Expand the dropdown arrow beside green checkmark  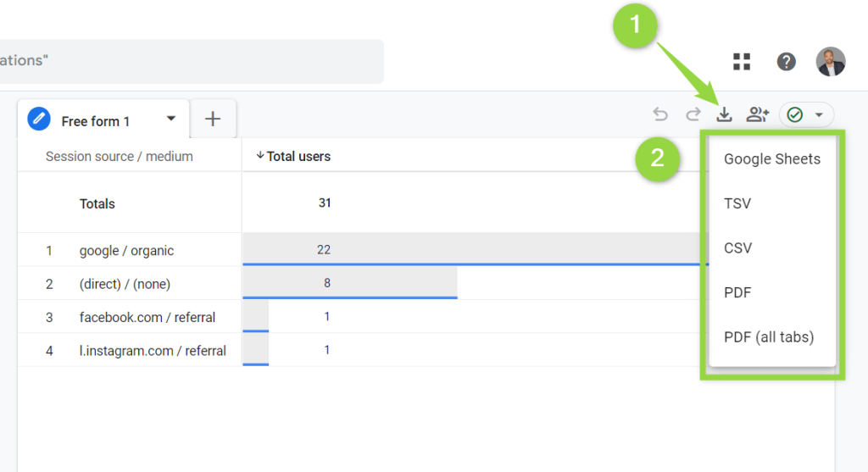pyautogui.click(x=819, y=115)
